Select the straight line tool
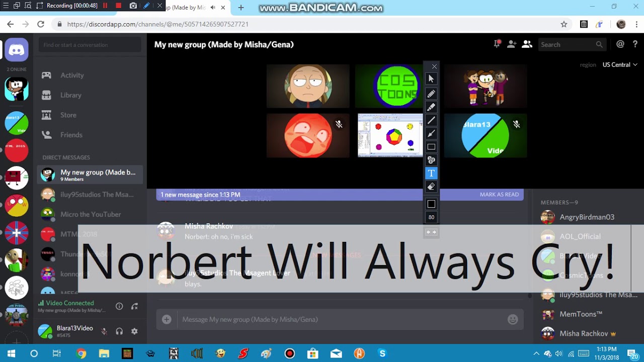The image size is (644, 362). (x=431, y=120)
